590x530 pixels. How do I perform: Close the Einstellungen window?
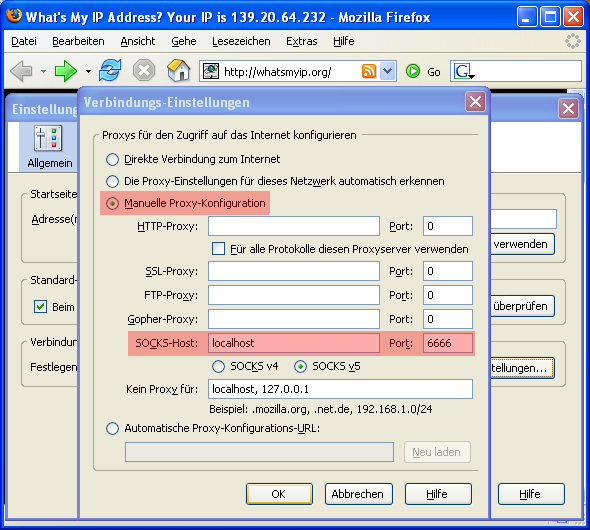click(x=568, y=109)
